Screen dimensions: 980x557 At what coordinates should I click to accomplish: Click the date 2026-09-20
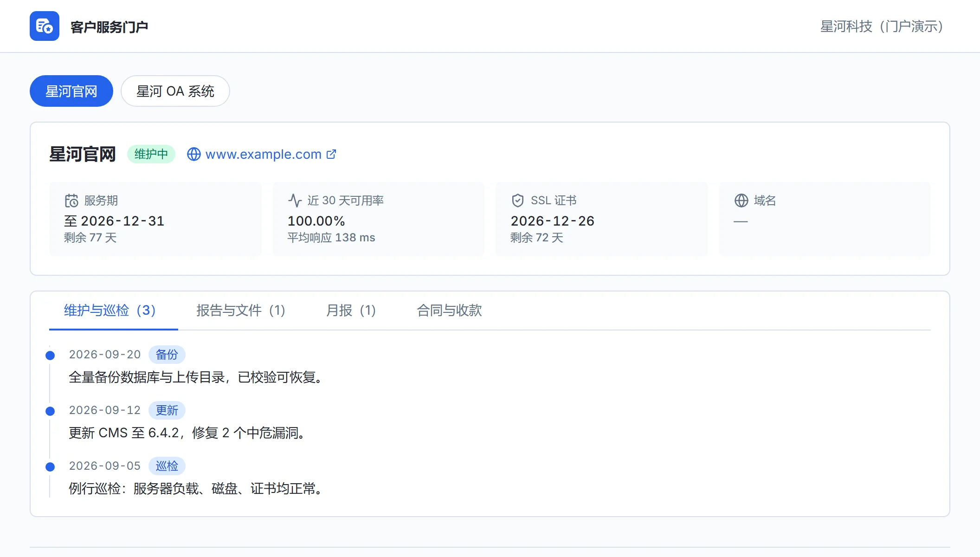[105, 355]
